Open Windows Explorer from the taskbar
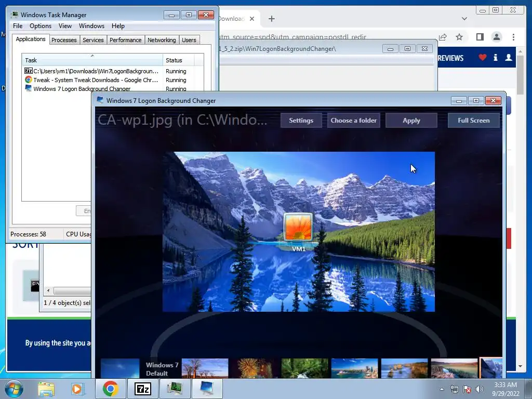 (x=46, y=389)
